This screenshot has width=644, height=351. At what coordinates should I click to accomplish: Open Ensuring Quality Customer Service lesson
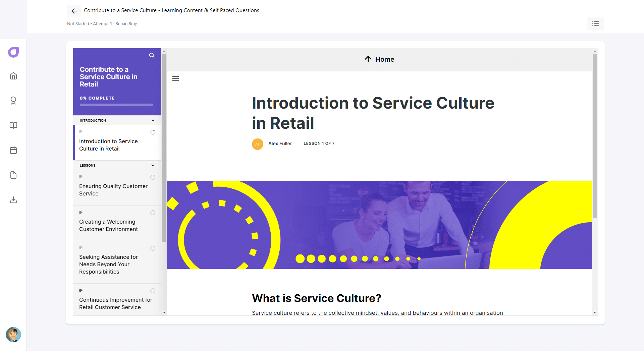point(117,188)
